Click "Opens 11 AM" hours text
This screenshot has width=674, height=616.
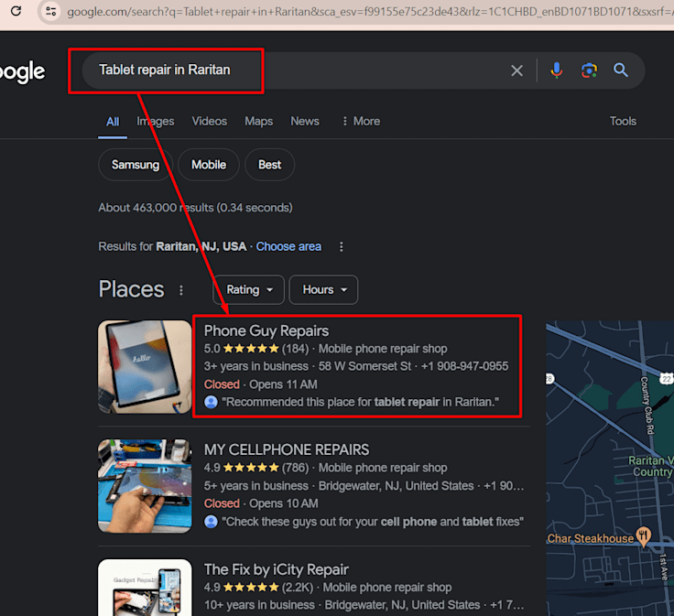click(x=283, y=384)
